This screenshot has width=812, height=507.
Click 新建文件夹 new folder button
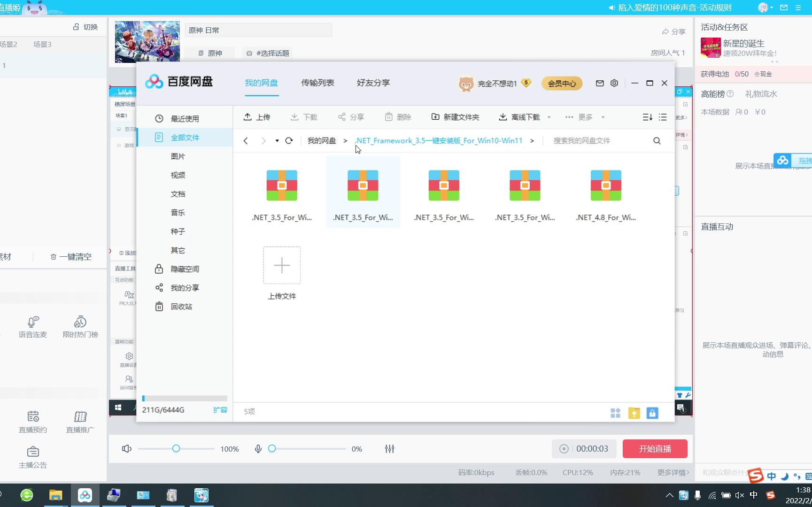click(x=455, y=117)
